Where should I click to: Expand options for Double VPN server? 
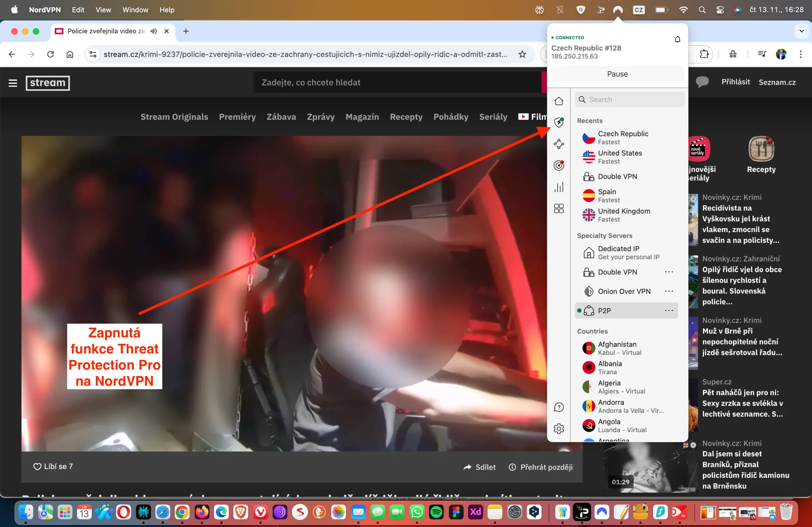coord(669,272)
